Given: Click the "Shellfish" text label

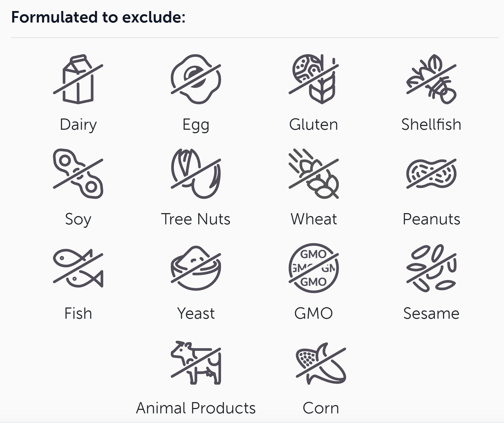Looking at the screenshot, I should click(431, 124).
